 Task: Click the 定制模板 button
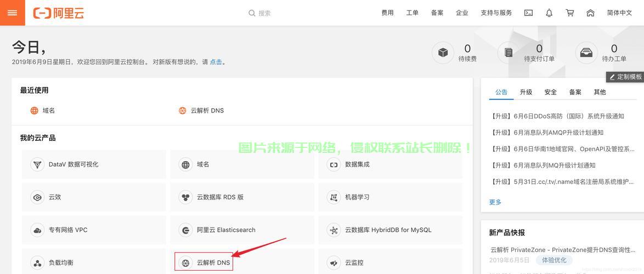pyautogui.click(x=625, y=77)
